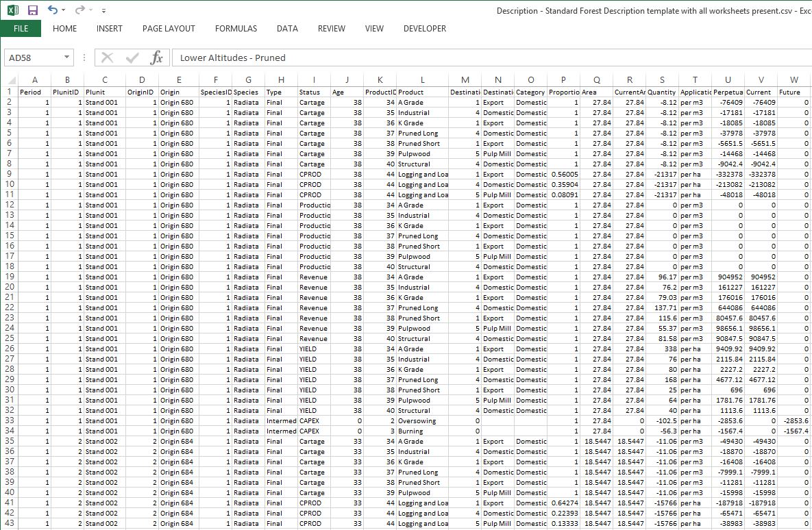Select row 33 by its row number

9,421
